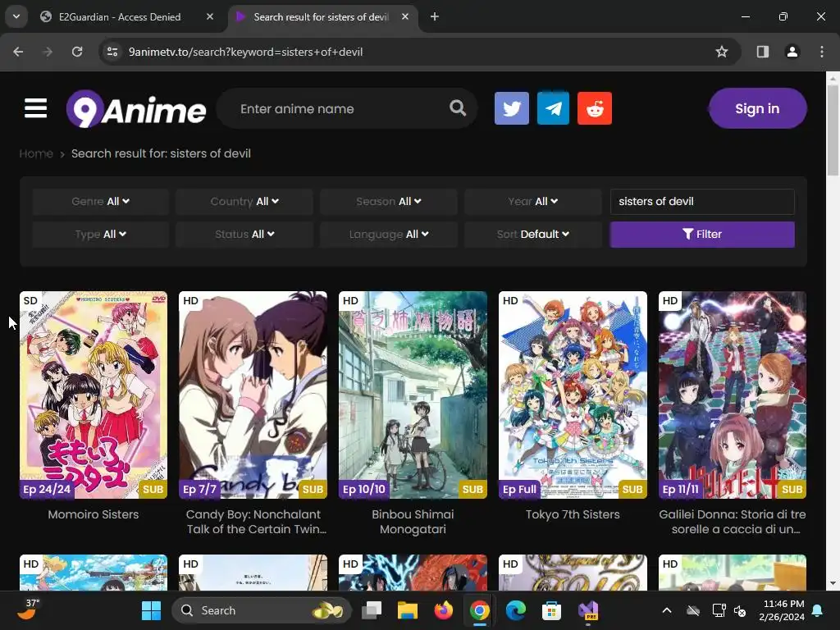Click the keyword field 'sisters of devil'

702,202
